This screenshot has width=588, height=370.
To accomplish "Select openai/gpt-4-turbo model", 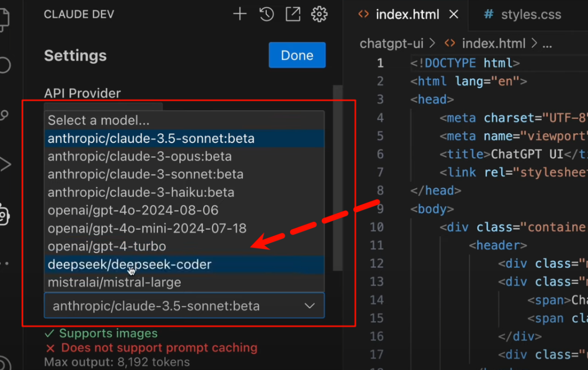I will (184, 246).
